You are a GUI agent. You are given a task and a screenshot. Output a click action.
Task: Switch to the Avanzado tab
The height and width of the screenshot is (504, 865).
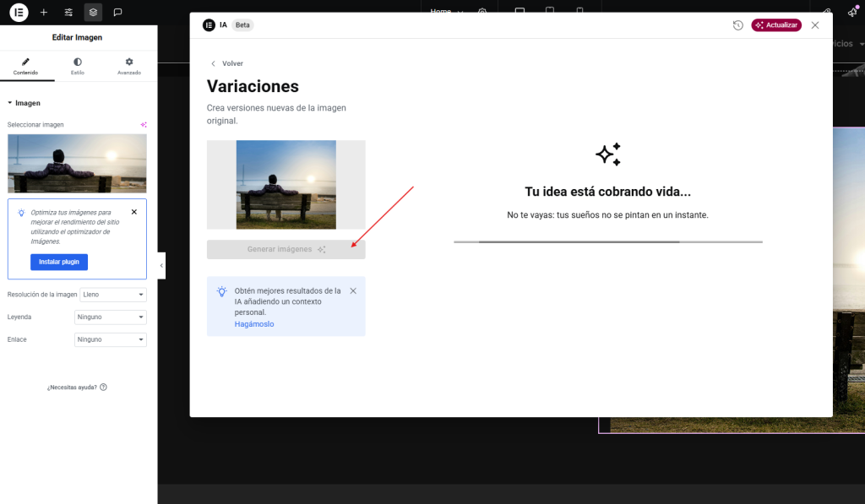click(129, 67)
